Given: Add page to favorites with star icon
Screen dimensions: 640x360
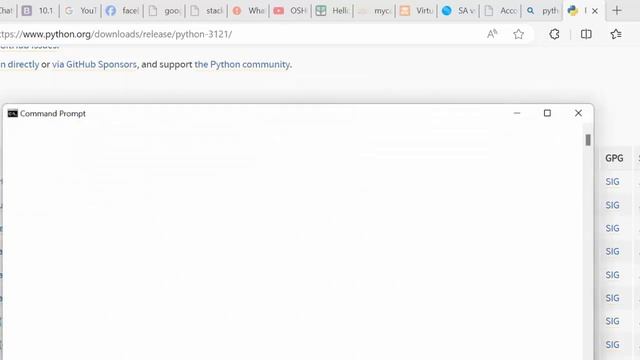Looking at the screenshot, I should 518,34.
